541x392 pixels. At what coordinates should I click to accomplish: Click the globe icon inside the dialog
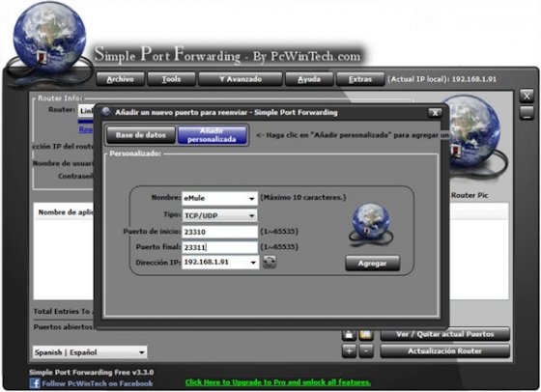point(371,225)
